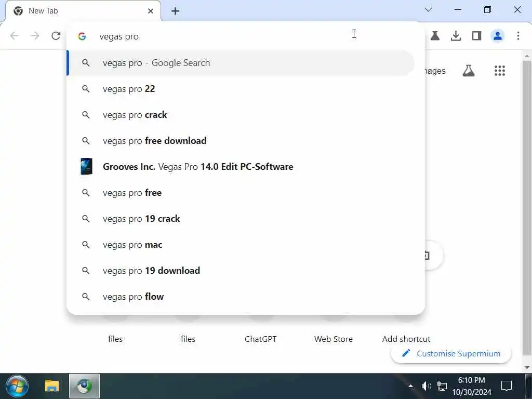Image resolution: width=532 pixels, height=399 pixels.
Task: Click the address bar text 'vegas pro'
Action: pos(119,36)
